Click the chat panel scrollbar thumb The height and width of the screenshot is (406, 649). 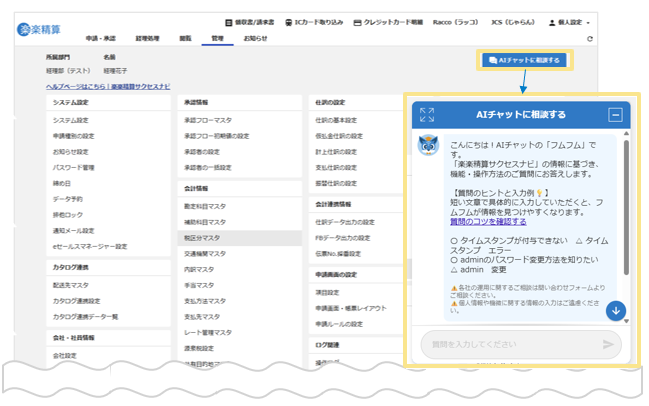[x=626, y=207]
